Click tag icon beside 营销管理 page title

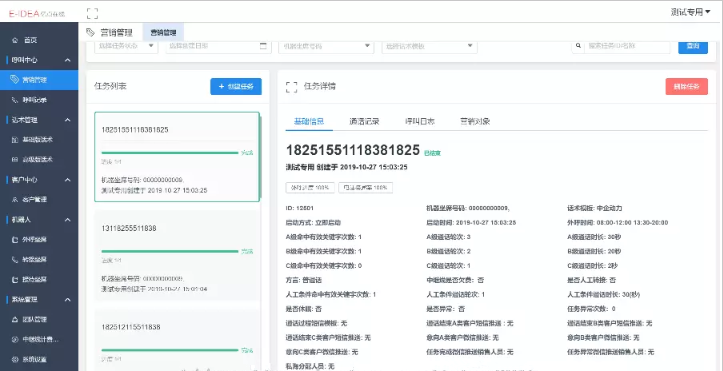point(91,33)
